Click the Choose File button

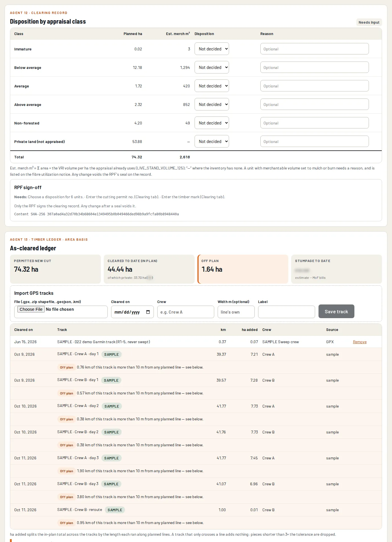[x=31, y=309]
